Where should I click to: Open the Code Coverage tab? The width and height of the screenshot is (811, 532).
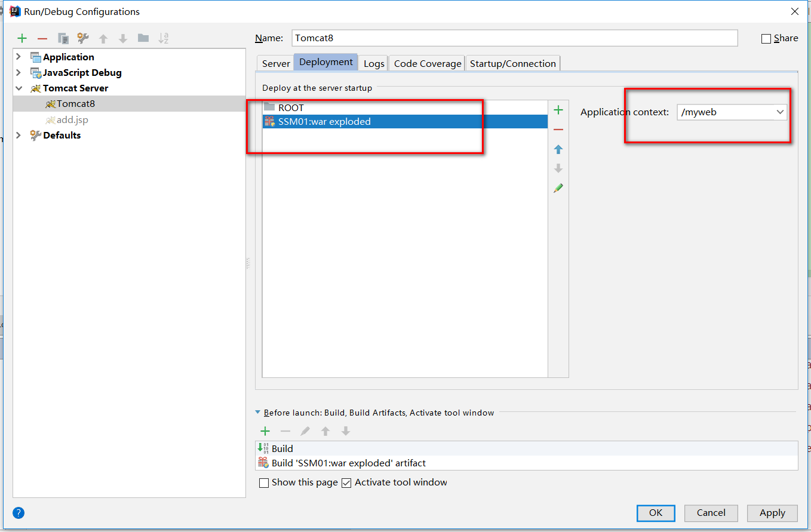(x=428, y=63)
